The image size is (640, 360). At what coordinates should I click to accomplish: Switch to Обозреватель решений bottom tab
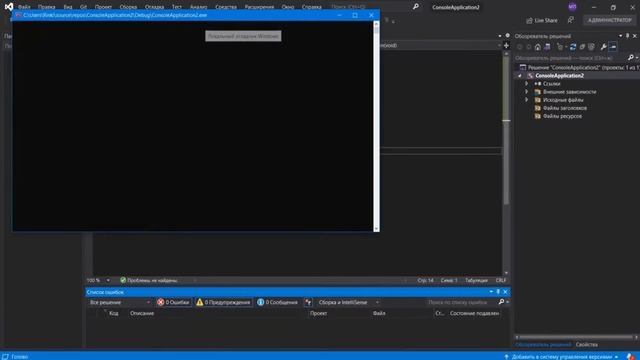543,345
